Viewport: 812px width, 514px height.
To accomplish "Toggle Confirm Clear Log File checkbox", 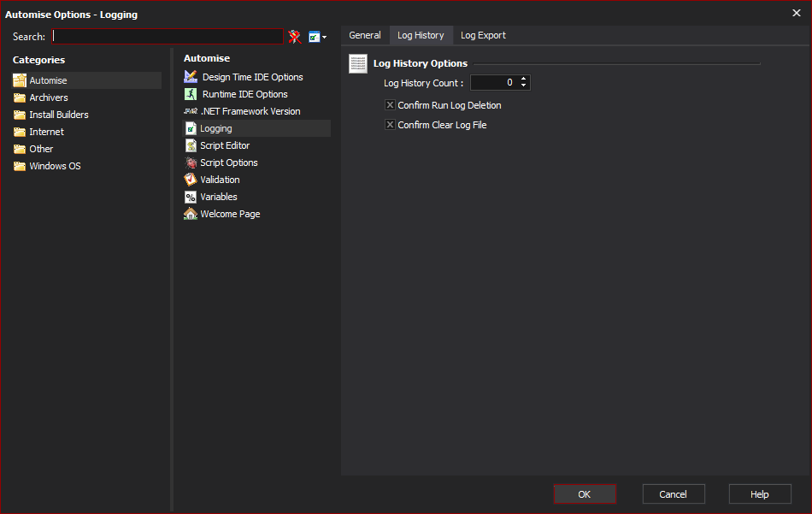I will [390, 125].
